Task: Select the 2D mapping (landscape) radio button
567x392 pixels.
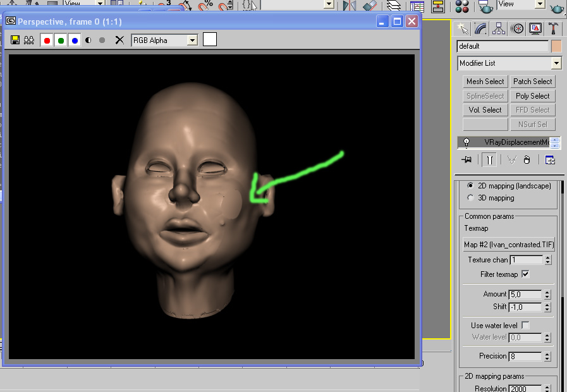Action: pos(470,185)
